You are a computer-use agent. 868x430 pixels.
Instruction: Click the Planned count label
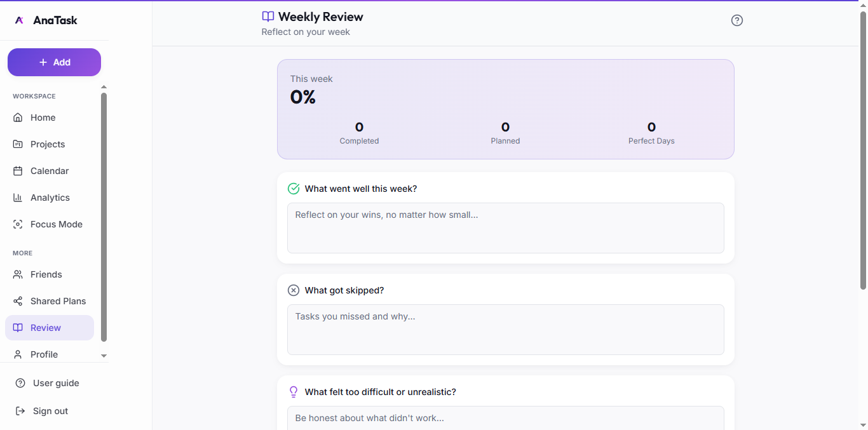click(505, 141)
